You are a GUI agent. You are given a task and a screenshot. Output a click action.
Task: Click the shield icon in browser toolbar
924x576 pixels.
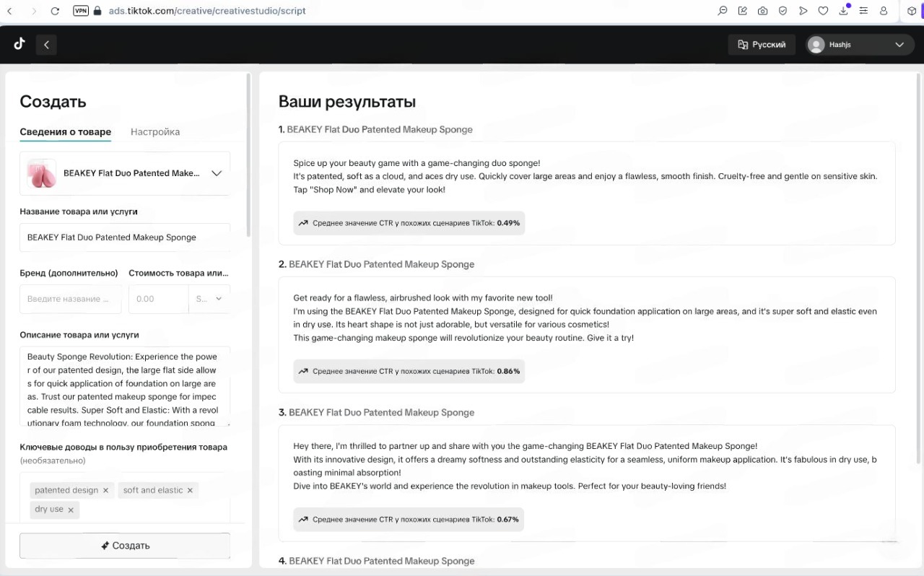[x=783, y=11]
